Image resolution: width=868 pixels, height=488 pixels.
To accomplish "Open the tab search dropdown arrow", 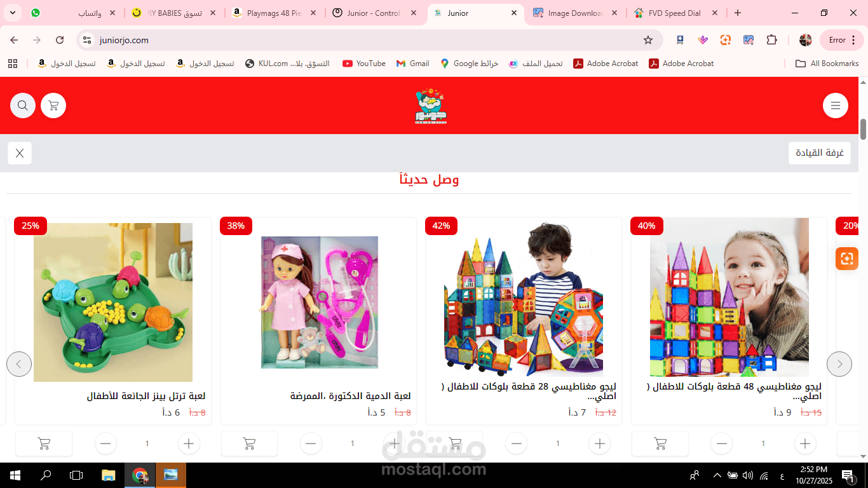I will [x=12, y=13].
